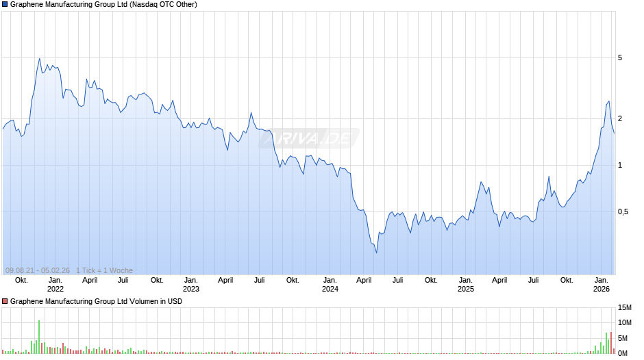Screen dimensions: 644x360
Task: Click price axis label '2'
Action: click(x=620, y=118)
